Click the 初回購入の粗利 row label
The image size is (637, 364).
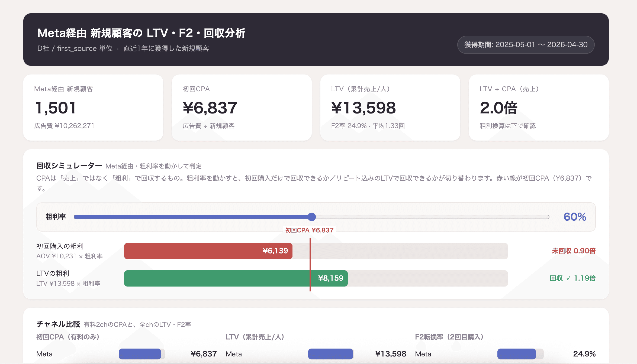[x=60, y=246]
